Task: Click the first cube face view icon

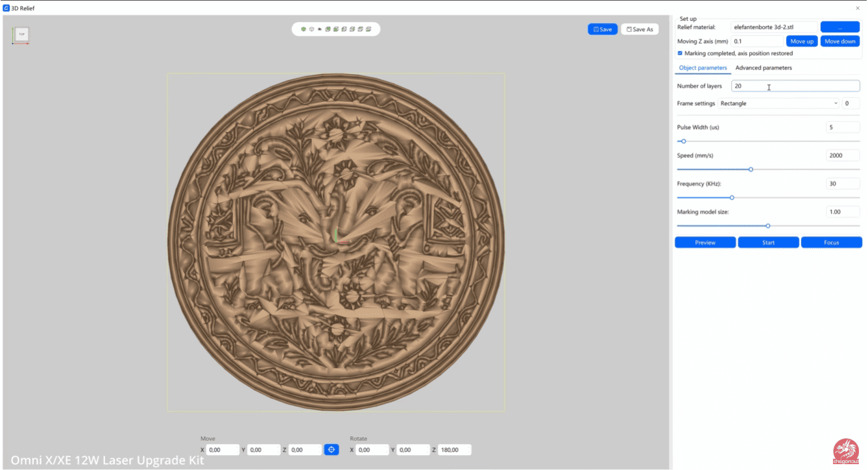Action: coord(328,29)
